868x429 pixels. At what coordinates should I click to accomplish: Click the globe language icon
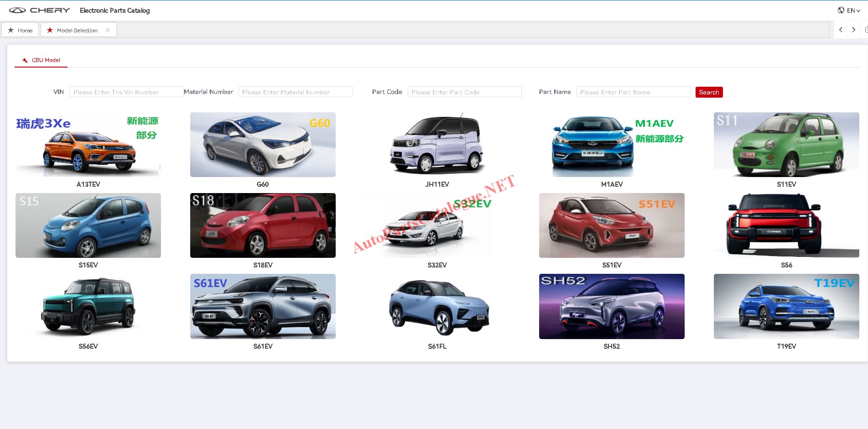[x=841, y=10]
